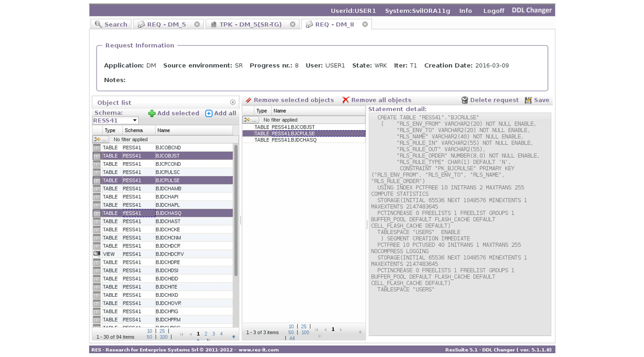
Task: Click table icon of BJDCHDSI row
Action: pos(97,271)
